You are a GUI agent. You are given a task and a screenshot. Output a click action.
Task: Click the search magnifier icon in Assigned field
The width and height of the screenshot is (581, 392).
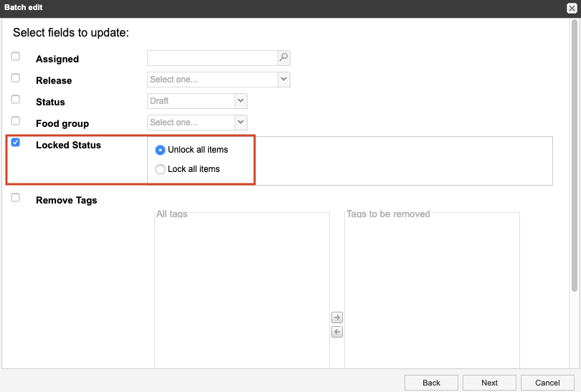point(283,58)
